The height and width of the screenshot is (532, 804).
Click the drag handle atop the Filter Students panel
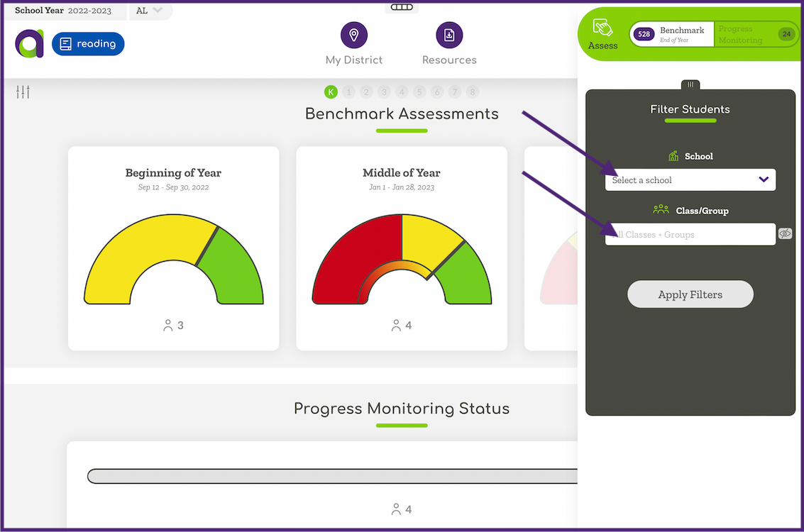pyautogui.click(x=690, y=84)
